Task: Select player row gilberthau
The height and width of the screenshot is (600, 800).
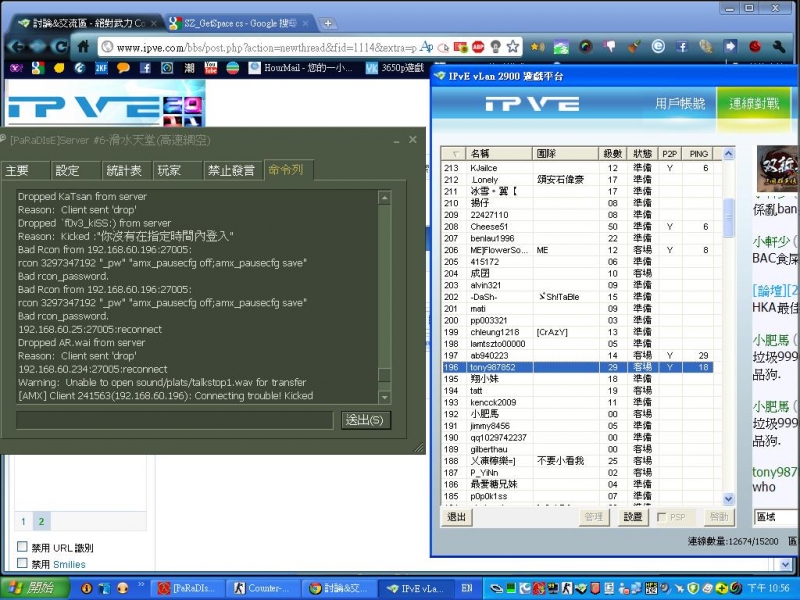Action: 577,449
